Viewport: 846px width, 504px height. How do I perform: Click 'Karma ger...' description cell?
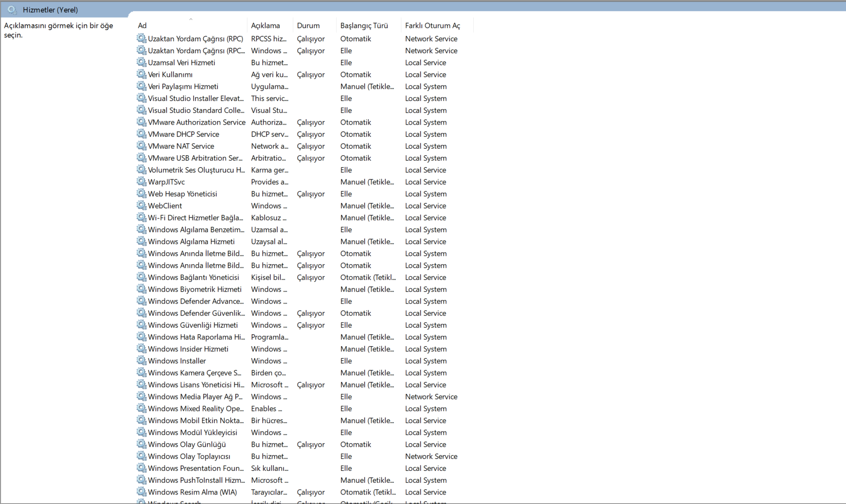coord(270,170)
